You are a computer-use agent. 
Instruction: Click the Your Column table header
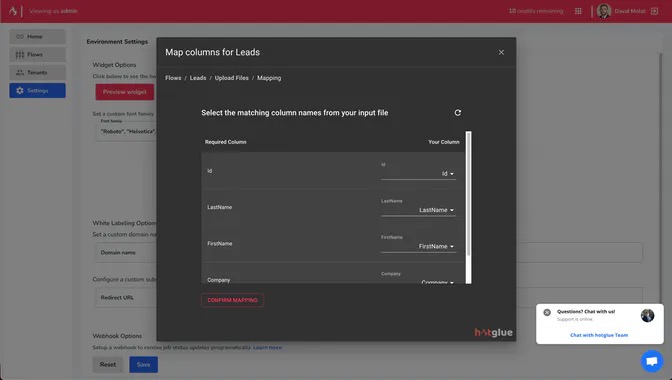444,142
